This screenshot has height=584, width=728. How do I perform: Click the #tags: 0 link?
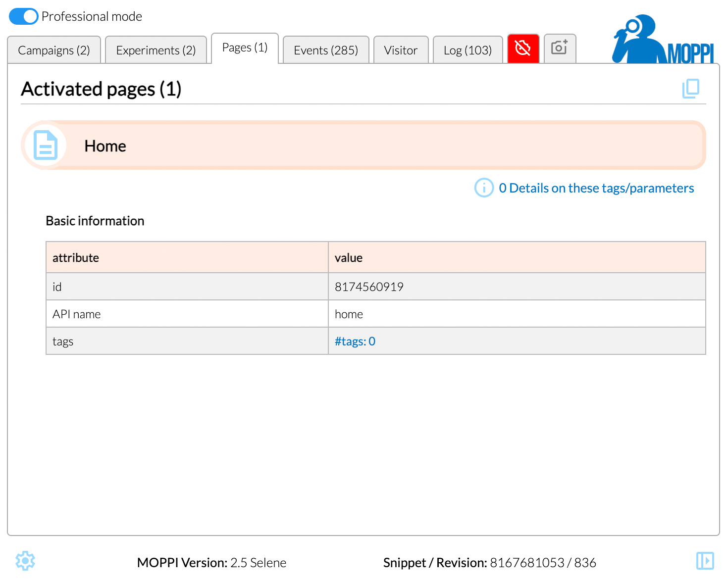pos(355,341)
